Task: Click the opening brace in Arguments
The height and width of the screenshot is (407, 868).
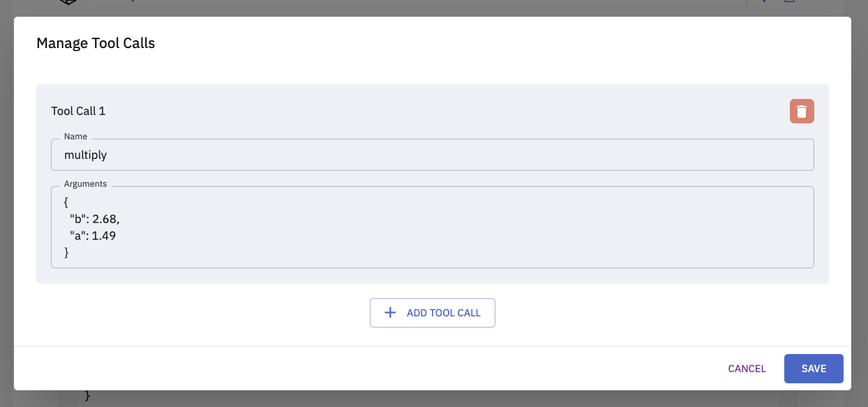Action: 66,202
